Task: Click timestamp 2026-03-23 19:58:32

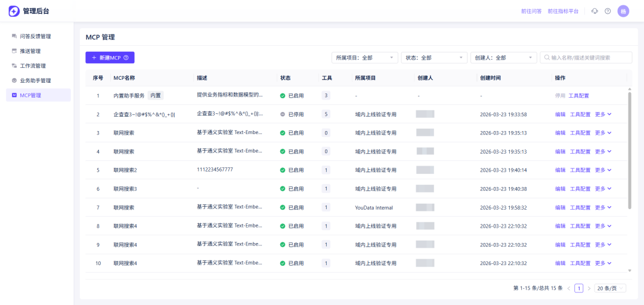Action: tap(503, 208)
